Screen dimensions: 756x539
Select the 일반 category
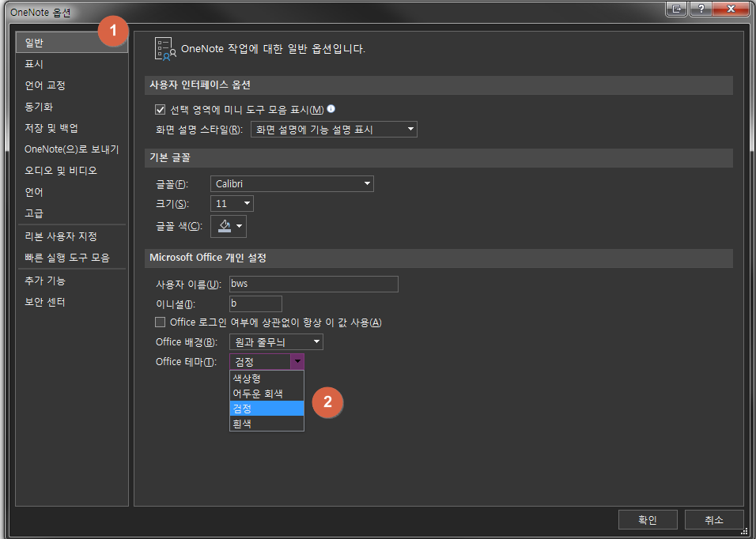[x=71, y=43]
